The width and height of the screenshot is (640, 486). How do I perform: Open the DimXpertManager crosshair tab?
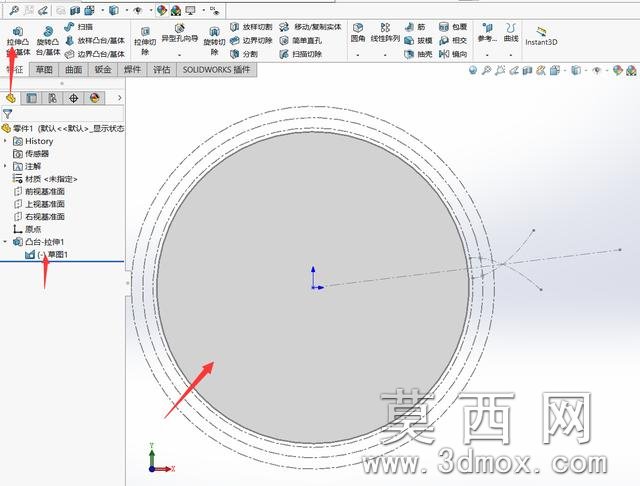pos(73,98)
